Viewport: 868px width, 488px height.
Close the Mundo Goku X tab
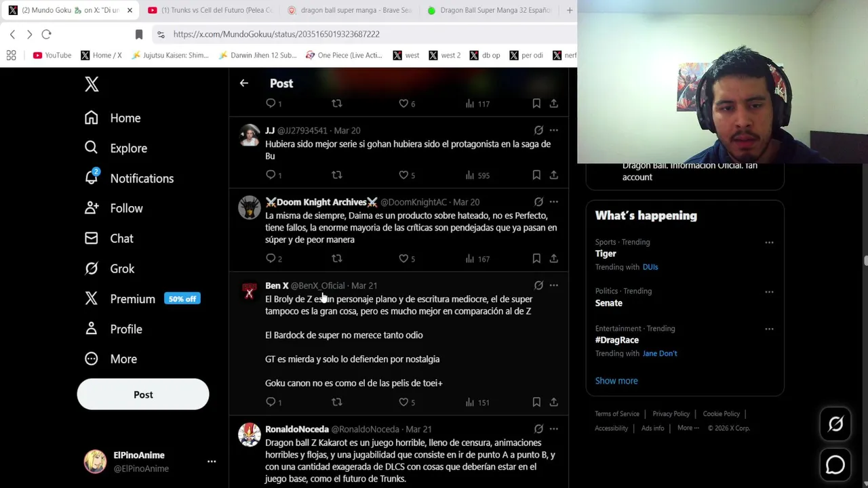pyautogui.click(x=130, y=10)
